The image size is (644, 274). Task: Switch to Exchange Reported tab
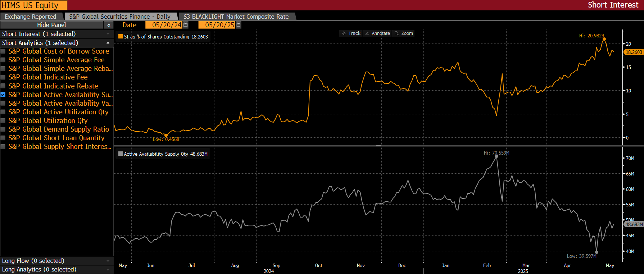click(x=31, y=17)
